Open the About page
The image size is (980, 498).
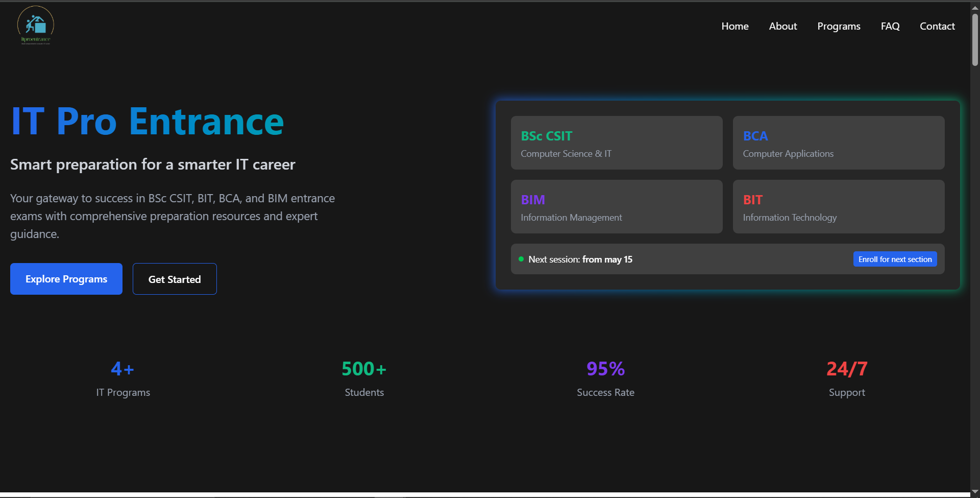pos(782,26)
